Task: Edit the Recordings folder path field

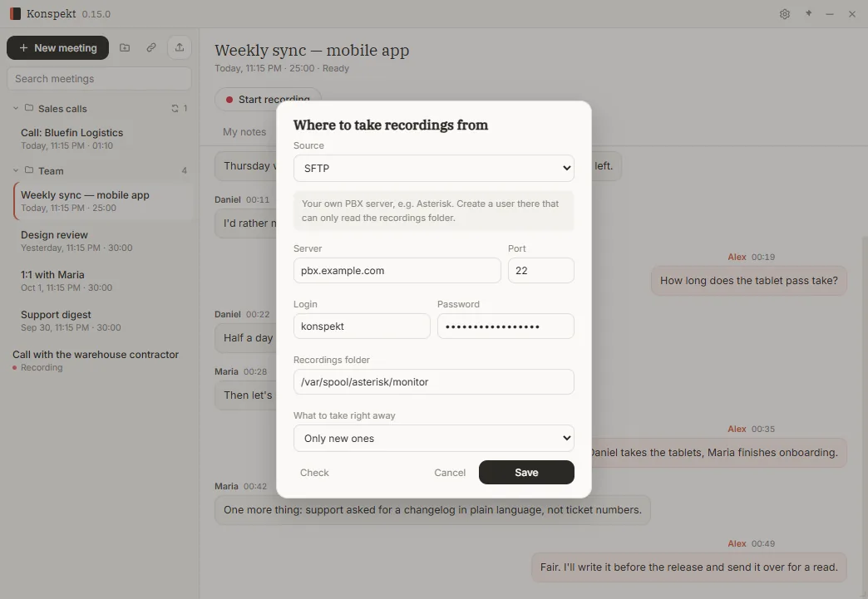Action: tap(433, 381)
